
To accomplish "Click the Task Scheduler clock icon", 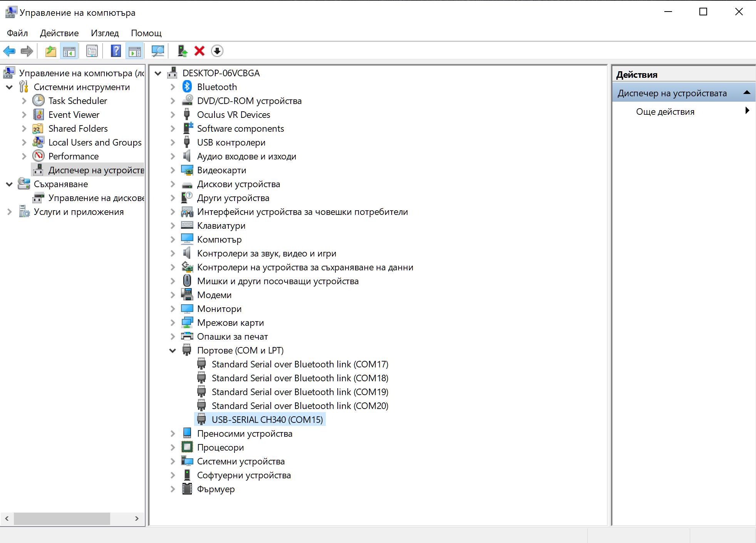I will (39, 101).
